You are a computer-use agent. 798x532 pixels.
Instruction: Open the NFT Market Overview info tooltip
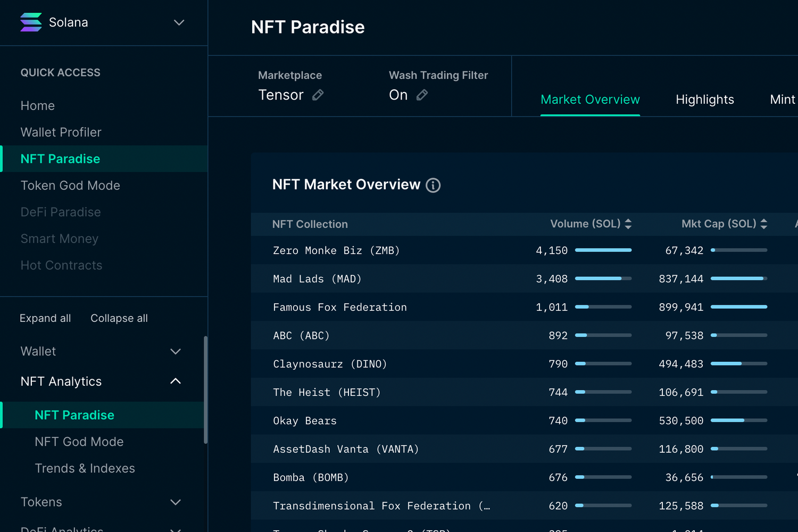pos(433,185)
